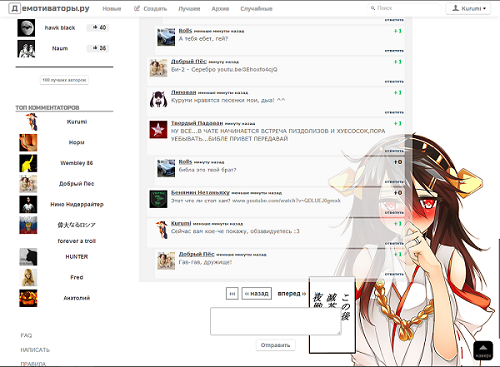Open the Архив menu item
The height and width of the screenshot is (367, 500).
click(220, 9)
